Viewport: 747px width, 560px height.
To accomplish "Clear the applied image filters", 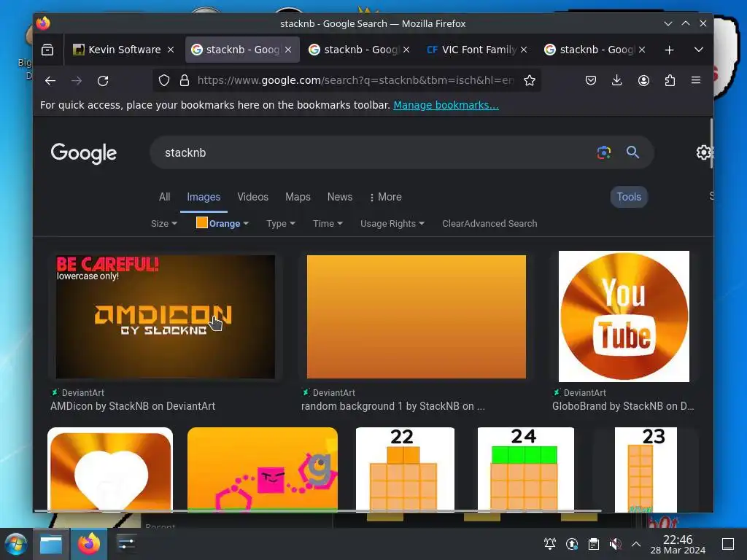I will [x=453, y=223].
